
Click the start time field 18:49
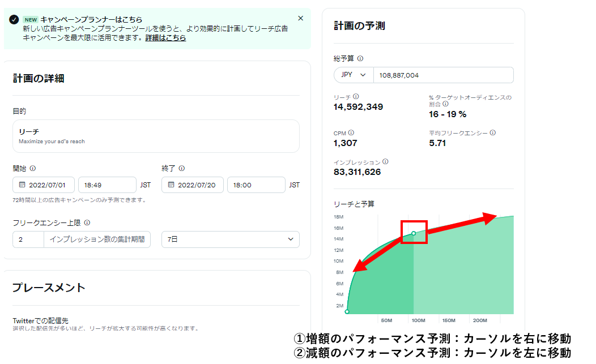coord(107,185)
